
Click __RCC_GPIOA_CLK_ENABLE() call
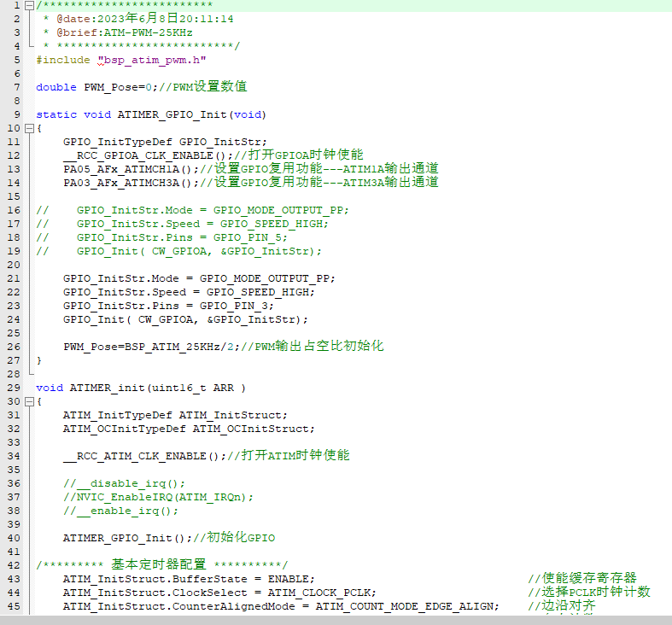pyautogui.click(x=145, y=155)
